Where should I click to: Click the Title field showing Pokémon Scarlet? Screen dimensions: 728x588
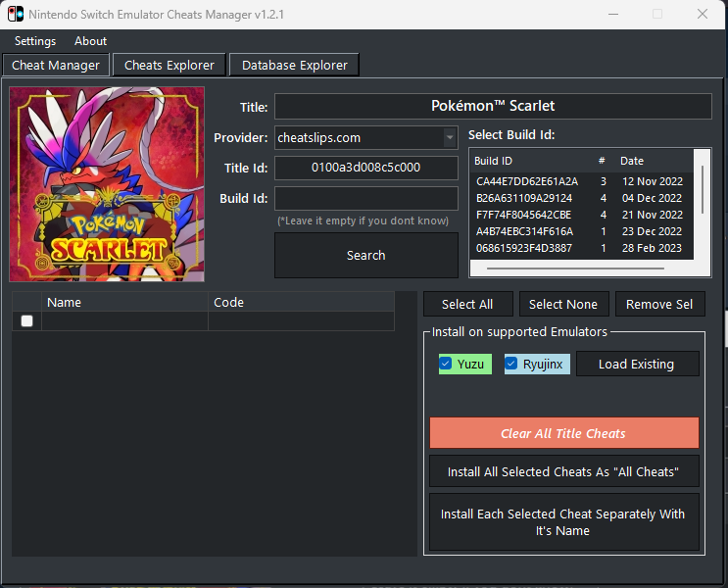point(493,106)
